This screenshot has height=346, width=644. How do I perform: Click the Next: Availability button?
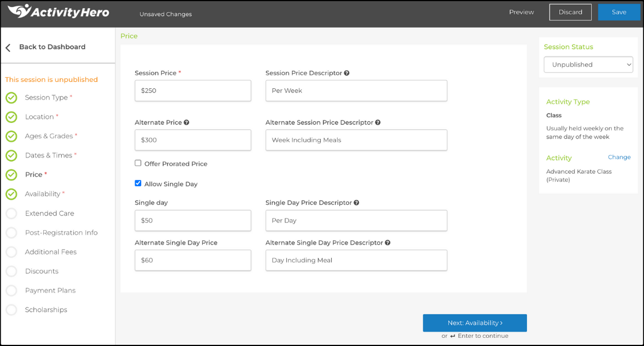tap(475, 323)
